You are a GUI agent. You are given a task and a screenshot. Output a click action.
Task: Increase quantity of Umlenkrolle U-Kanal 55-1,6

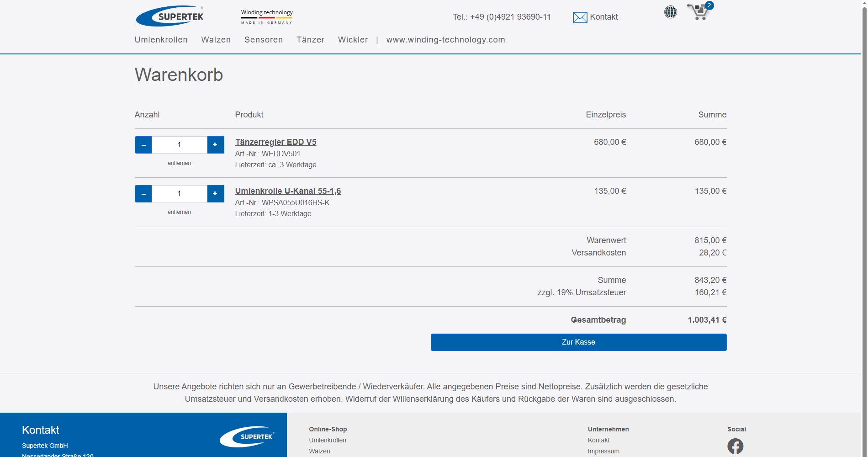215,193
